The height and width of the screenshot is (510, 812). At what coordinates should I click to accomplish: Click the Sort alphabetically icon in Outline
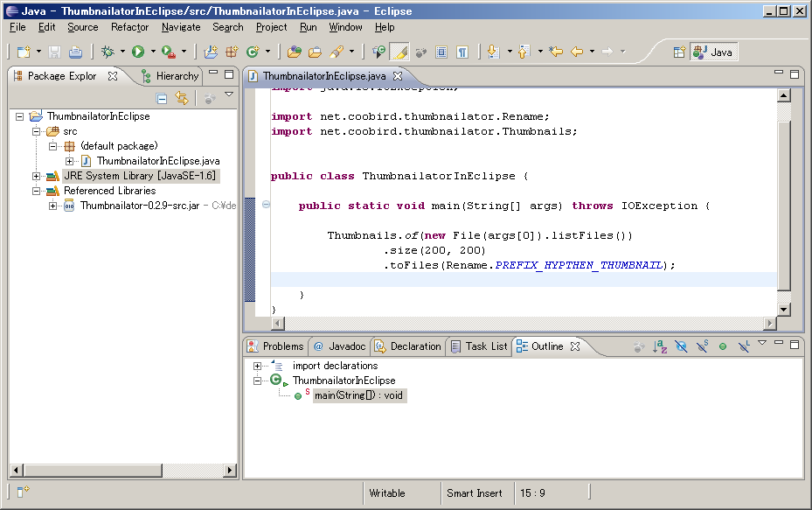click(660, 346)
